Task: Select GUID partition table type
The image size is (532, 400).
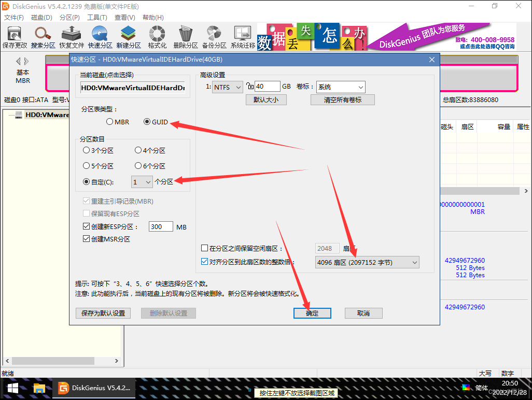Action: (x=156, y=122)
